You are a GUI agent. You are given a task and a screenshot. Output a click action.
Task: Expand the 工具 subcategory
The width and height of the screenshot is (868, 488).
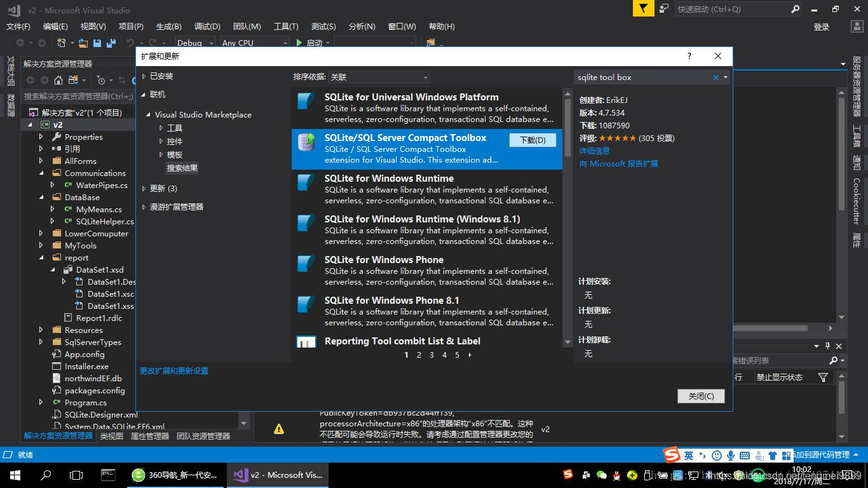click(x=161, y=128)
